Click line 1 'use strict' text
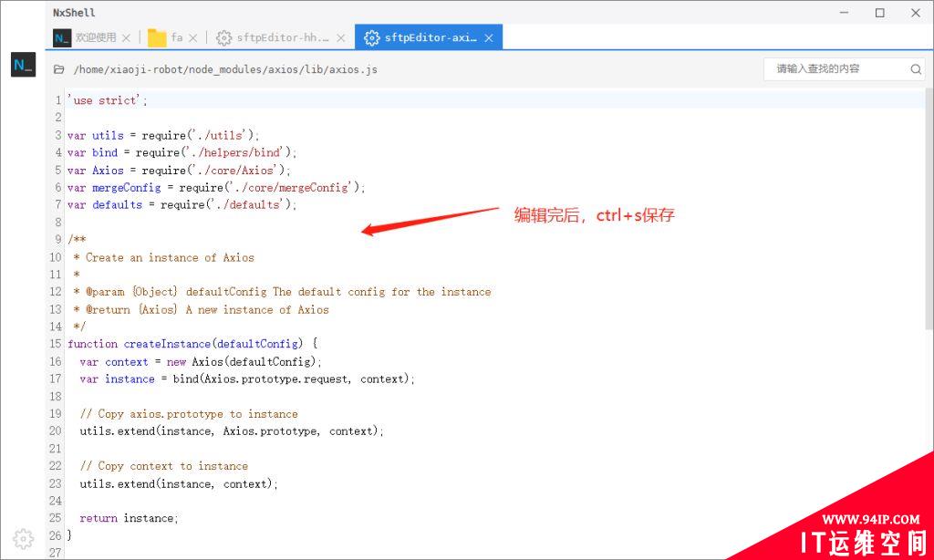This screenshot has width=934, height=560. pyautogui.click(x=108, y=100)
